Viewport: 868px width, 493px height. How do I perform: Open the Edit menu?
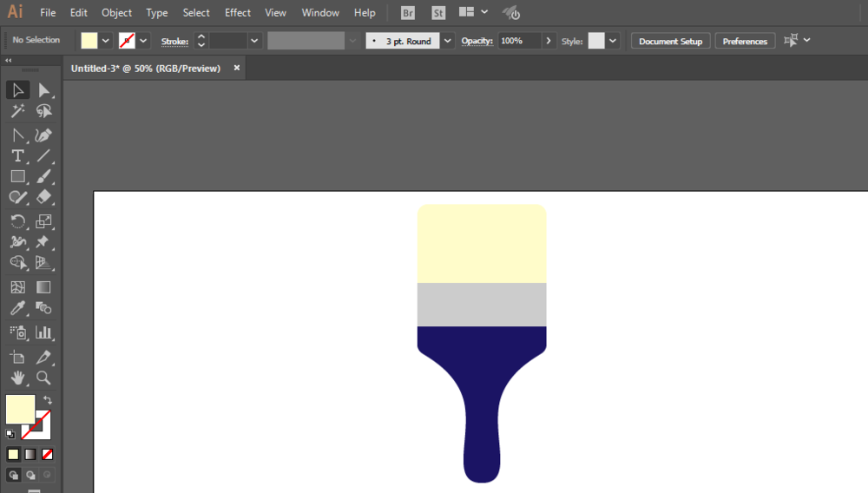(x=79, y=12)
